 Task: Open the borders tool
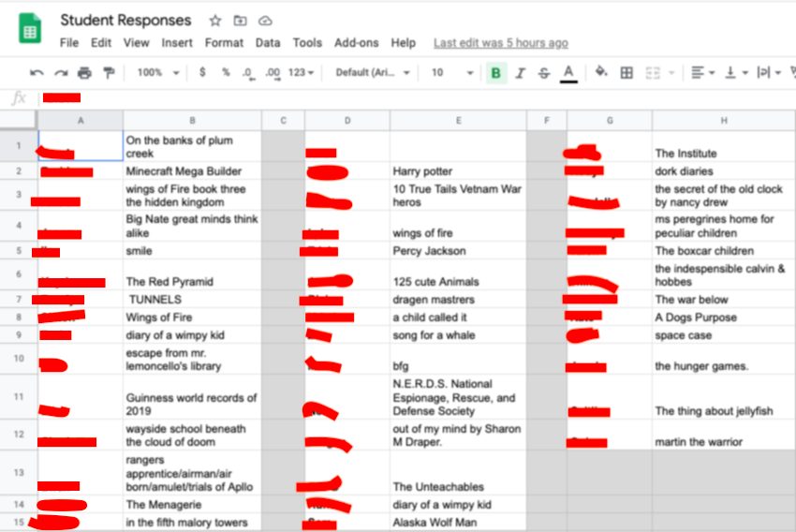click(626, 73)
